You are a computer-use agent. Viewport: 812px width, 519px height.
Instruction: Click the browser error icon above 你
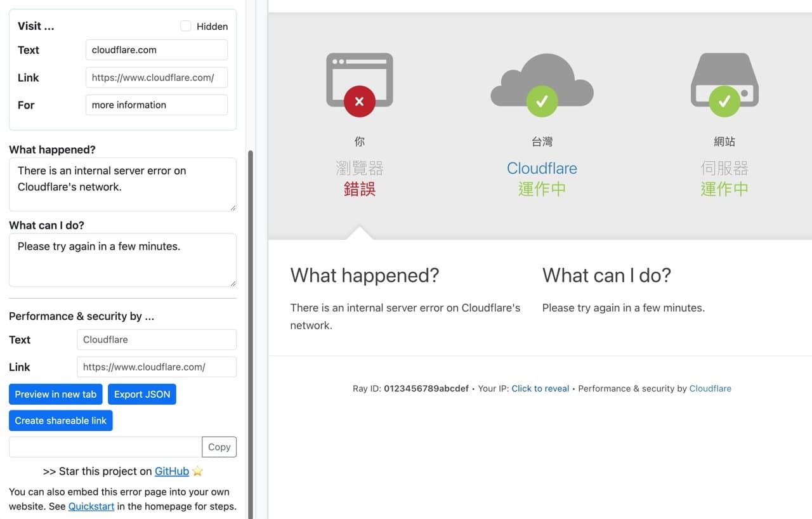[x=359, y=73]
